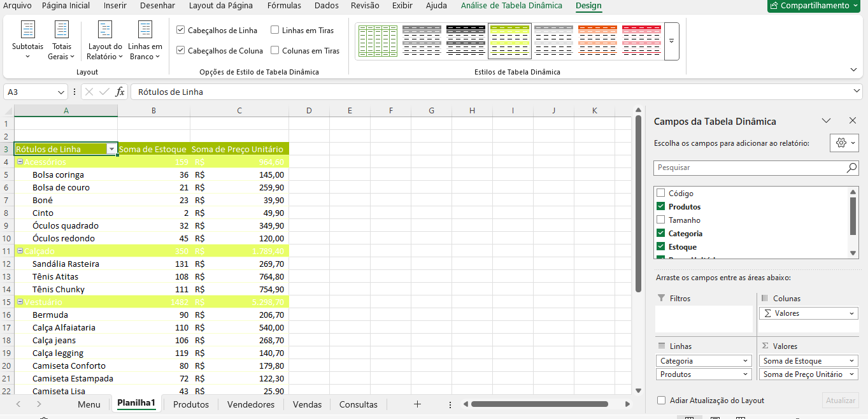The width and height of the screenshot is (868, 419).
Task: Open the Fórmulas ribbon tab
Action: pyautogui.click(x=285, y=6)
